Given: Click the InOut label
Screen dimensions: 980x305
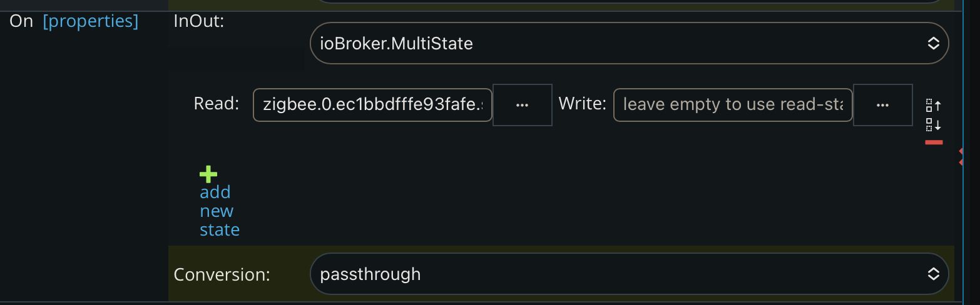Looking at the screenshot, I should [199, 21].
